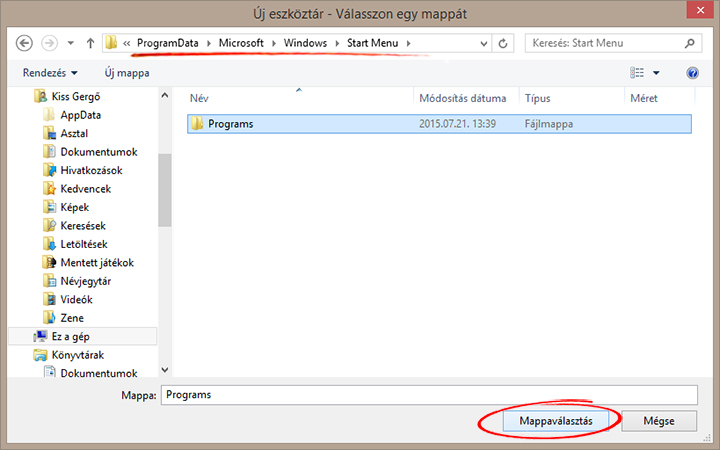This screenshot has width=720, height=450.
Task: Click the navigation pane vertical scrollbar
Action: (165, 190)
